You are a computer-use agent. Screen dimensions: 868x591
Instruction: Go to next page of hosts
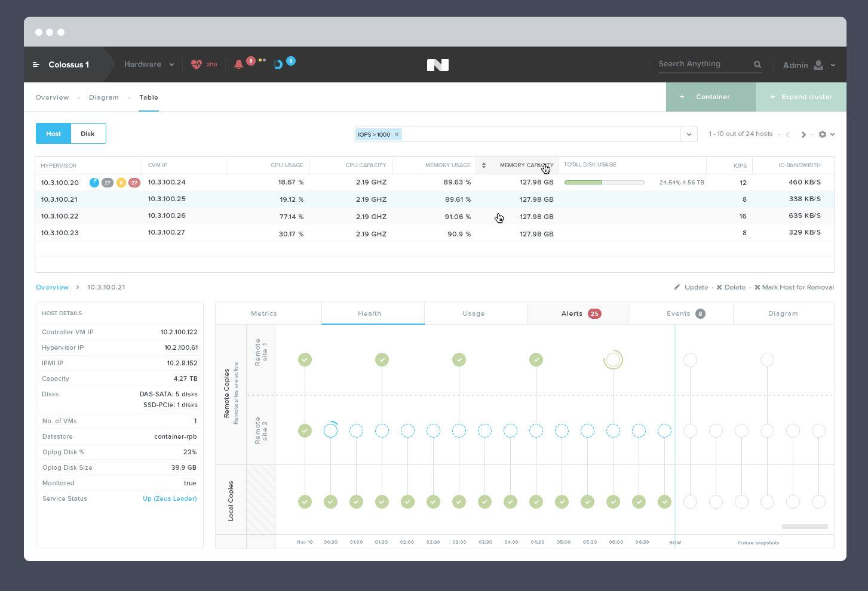point(803,134)
